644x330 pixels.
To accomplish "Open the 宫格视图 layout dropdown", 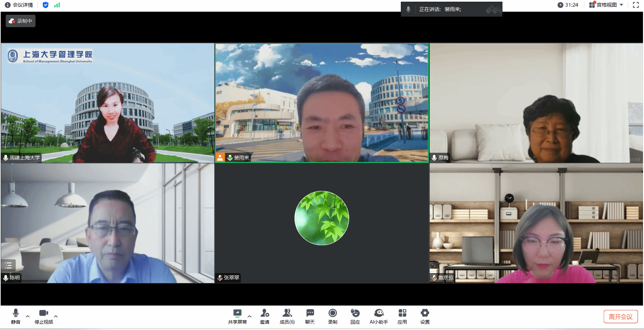I will (x=606, y=5).
